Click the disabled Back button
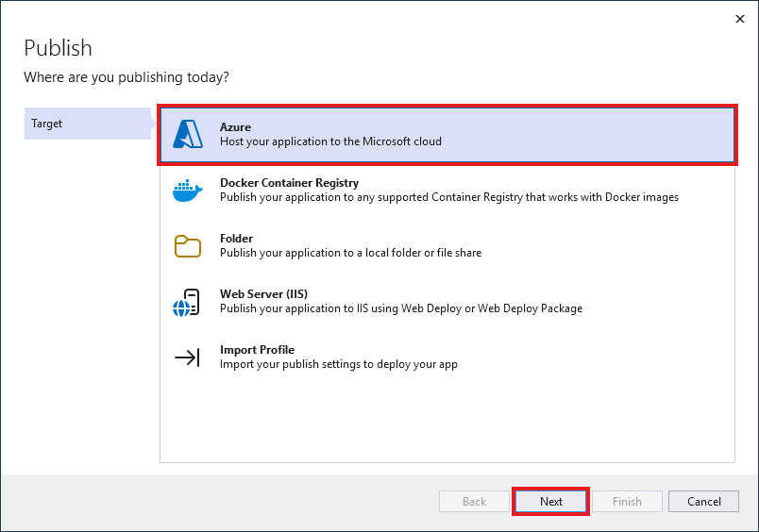The image size is (759, 532). 474,502
